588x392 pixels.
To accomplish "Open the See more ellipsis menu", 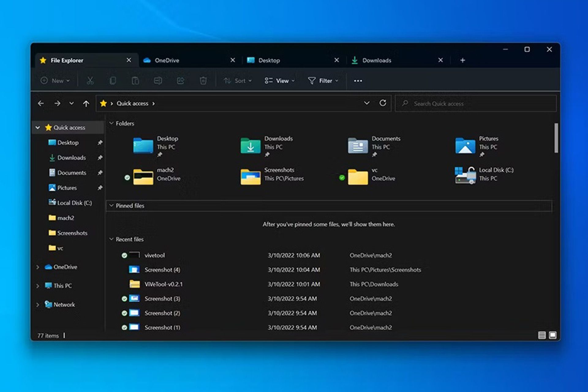I will pyautogui.click(x=358, y=81).
